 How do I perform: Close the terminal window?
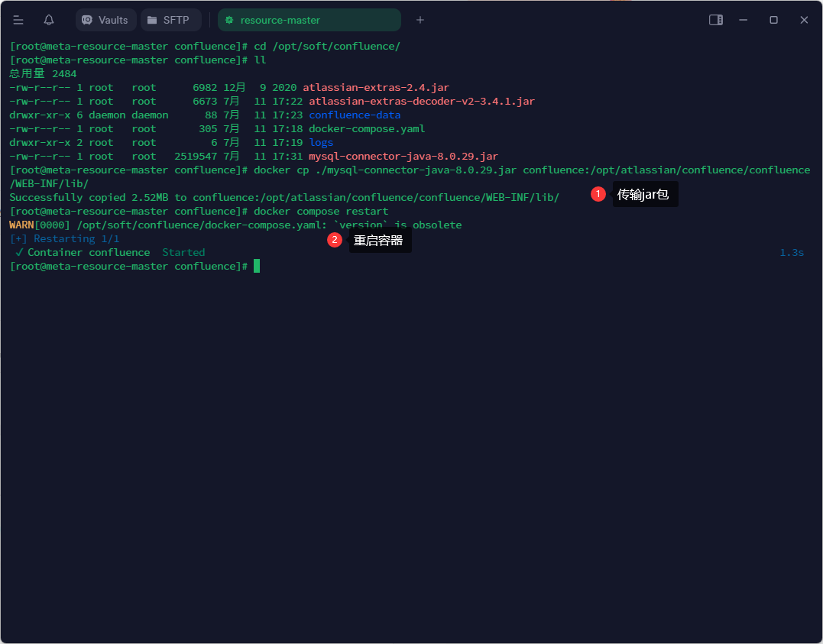(x=804, y=20)
